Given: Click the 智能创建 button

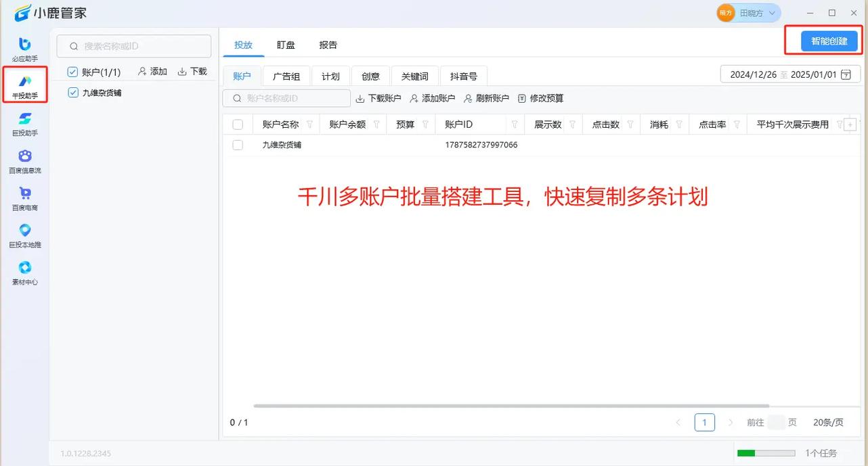Looking at the screenshot, I should [x=829, y=41].
